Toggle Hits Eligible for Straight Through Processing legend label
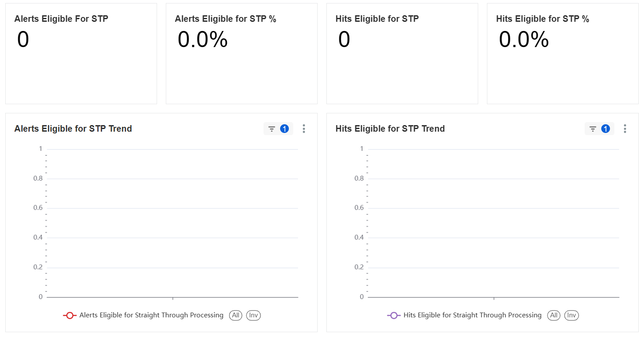This screenshot has width=644, height=337. [473, 315]
